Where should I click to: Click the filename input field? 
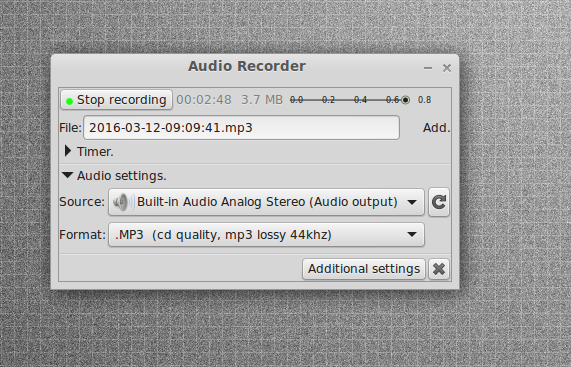241,128
